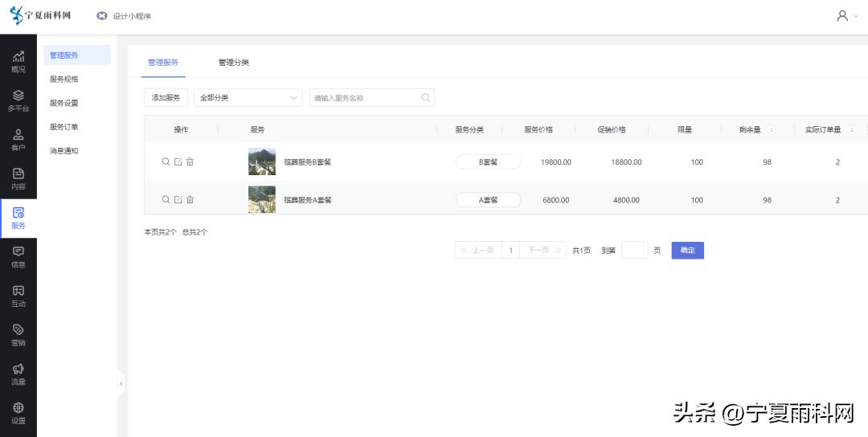Click the price value 19800.00
The image size is (868, 437).
tap(556, 162)
